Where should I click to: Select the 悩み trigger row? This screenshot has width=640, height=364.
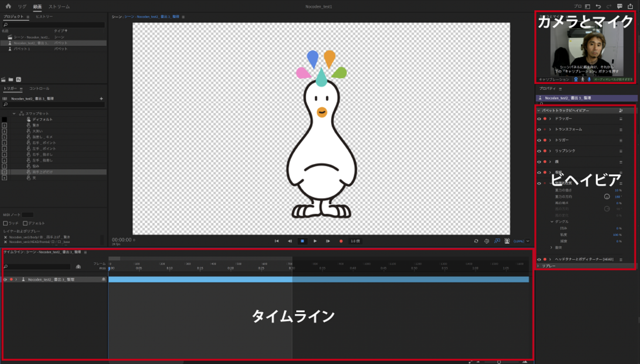pos(53,166)
